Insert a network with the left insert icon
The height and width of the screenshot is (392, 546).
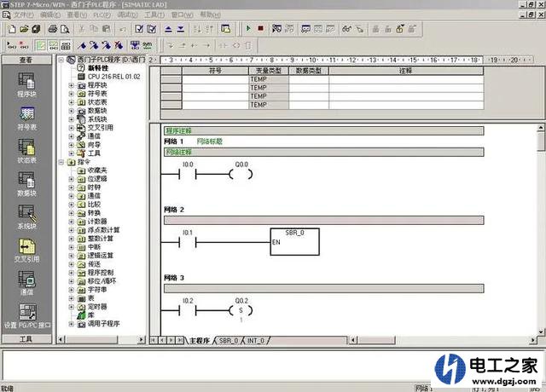(11, 45)
